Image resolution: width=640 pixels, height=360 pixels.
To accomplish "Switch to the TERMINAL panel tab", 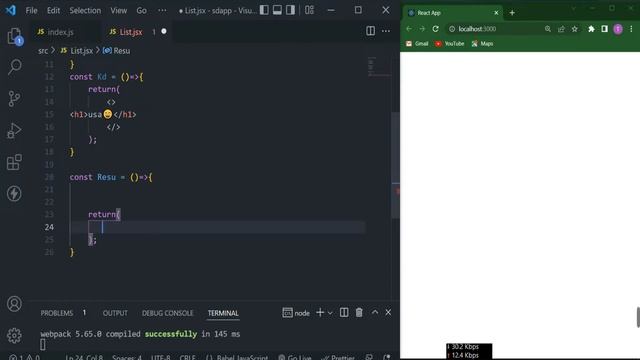I will (x=223, y=313).
